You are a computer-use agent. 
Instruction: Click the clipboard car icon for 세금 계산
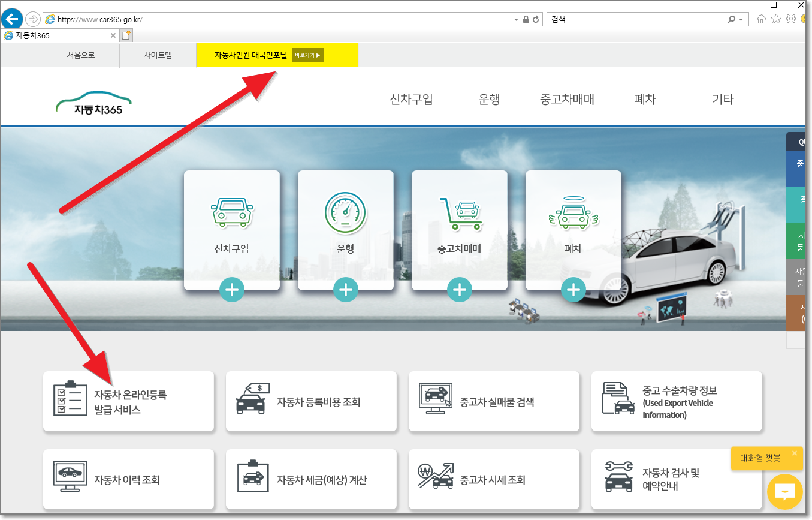pos(253,477)
